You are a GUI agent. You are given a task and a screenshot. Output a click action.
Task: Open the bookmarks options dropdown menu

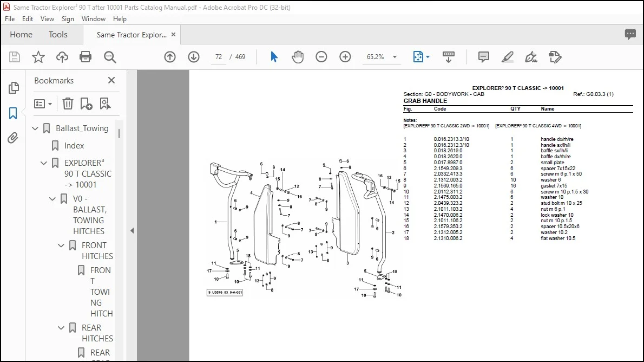[x=43, y=104]
